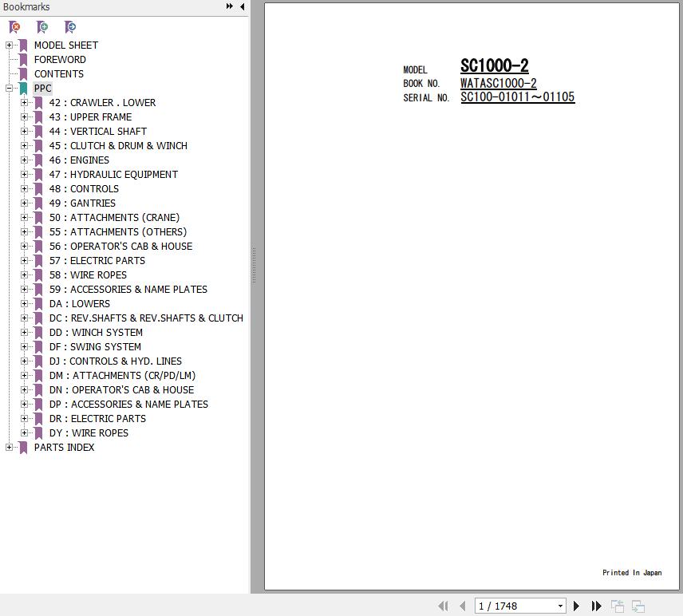This screenshot has width=683, height=616.
Task: Click the Bookmarks panel title
Action: pyautogui.click(x=26, y=7)
